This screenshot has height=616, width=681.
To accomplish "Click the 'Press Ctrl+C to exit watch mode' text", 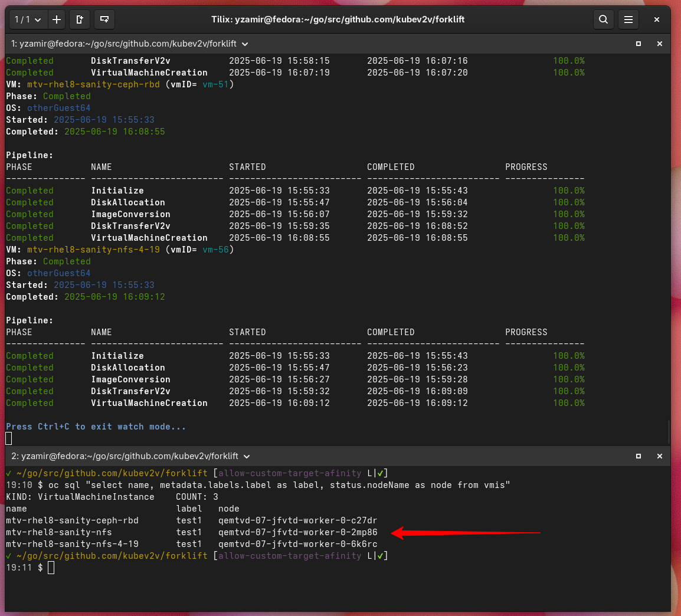I will coord(96,427).
